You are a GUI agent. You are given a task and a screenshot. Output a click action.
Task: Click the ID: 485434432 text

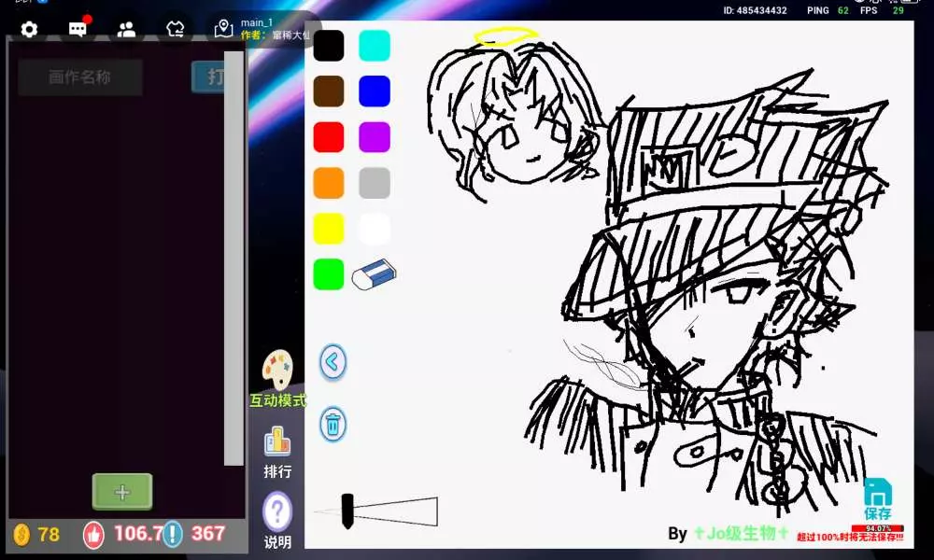point(755,10)
